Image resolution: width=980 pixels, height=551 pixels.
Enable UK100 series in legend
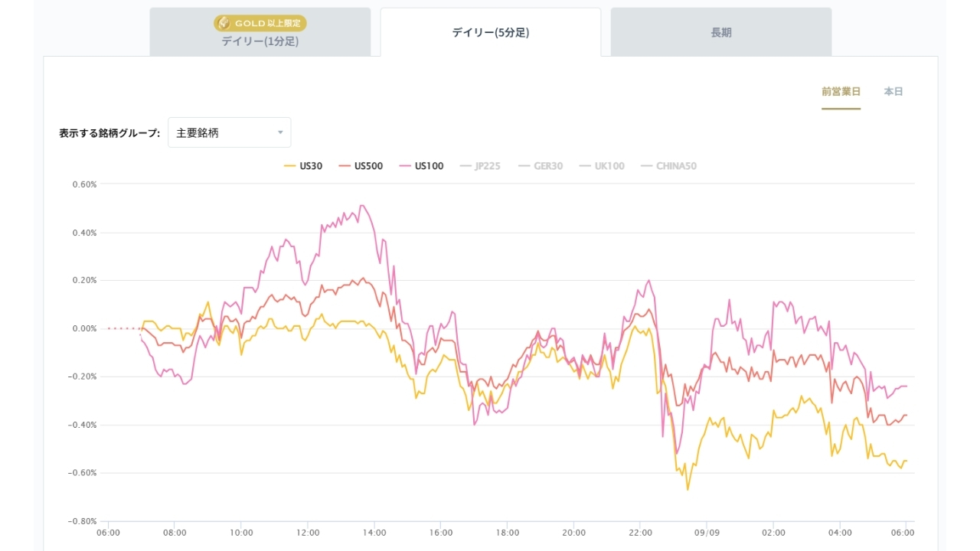601,166
